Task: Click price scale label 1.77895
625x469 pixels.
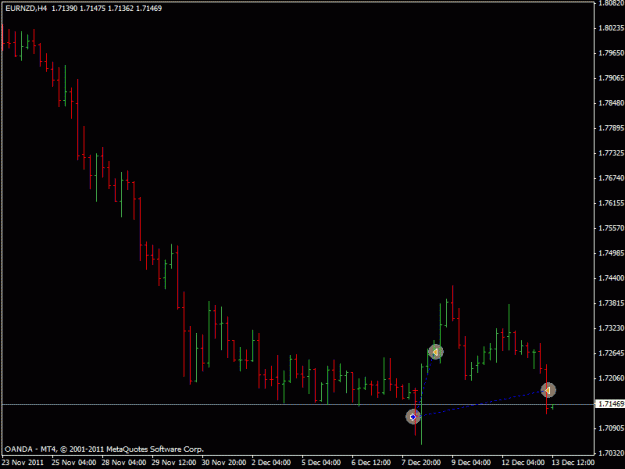Action: (611, 128)
